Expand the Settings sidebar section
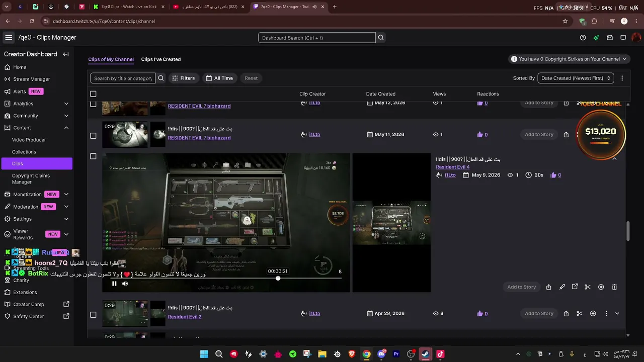 [66, 219]
